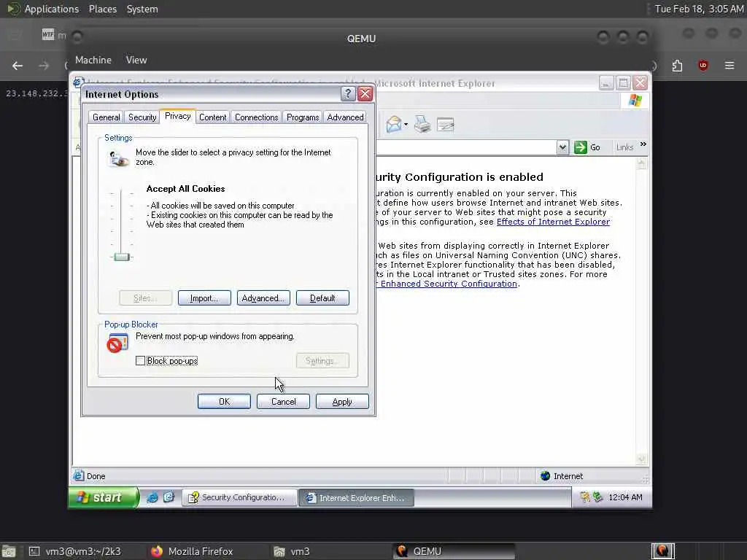The width and height of the screenshot is (747, 560).
Task: Click the Windows tray clock 12:04 AM
Action: [x=625, y=497]
